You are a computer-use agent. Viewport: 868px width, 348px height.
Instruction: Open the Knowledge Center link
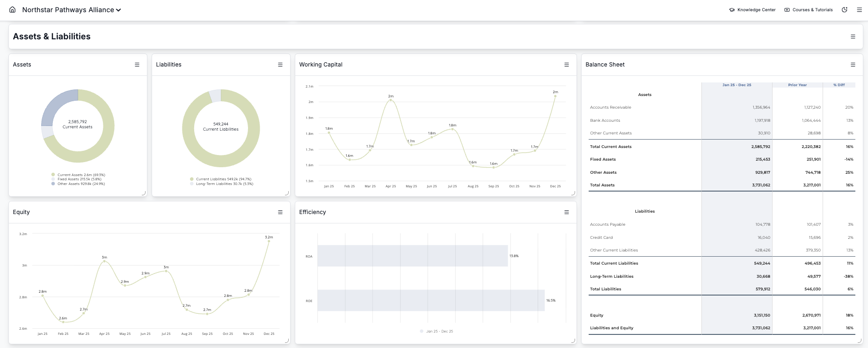tap(752, 10)
